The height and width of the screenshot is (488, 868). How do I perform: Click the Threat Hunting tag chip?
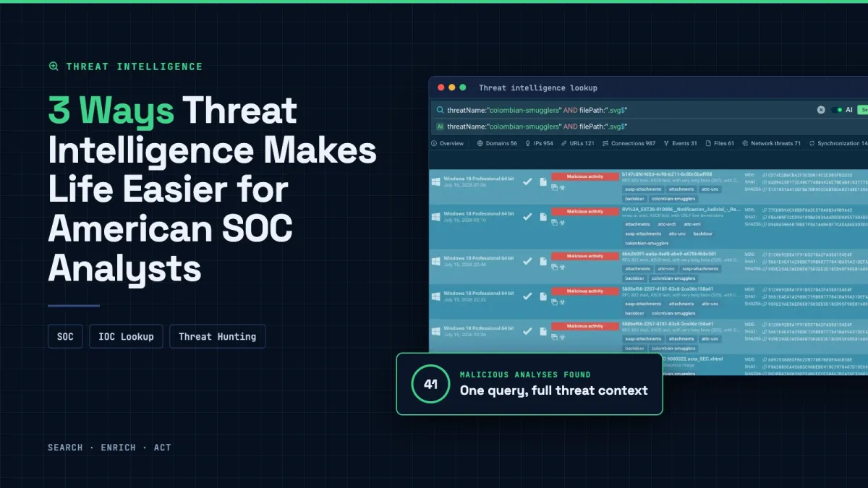(x=218, y=336)
